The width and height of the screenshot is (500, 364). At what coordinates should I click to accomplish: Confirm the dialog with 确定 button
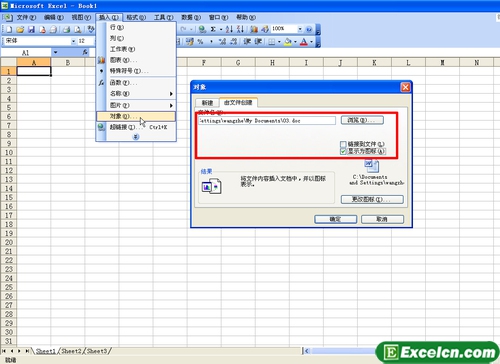[x=336, y=219]
